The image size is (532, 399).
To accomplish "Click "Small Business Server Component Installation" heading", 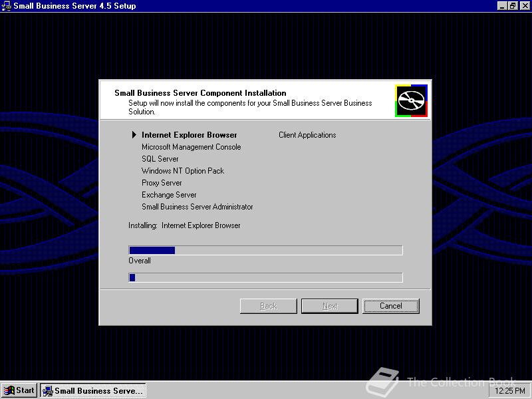I will point(200,93).
